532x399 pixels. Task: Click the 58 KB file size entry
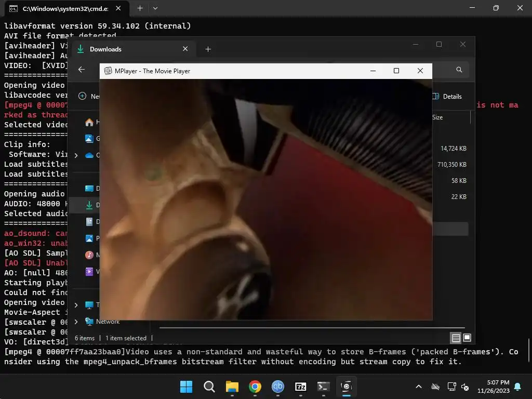(459, 181)
